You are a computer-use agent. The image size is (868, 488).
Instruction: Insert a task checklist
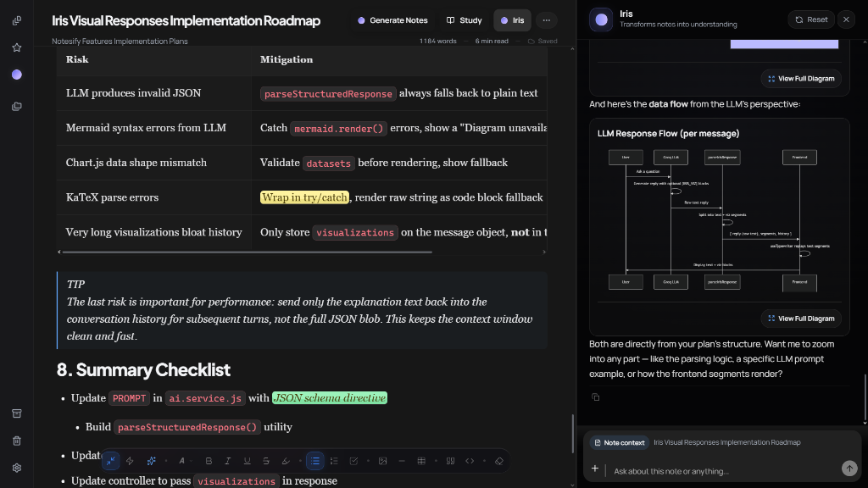pyautogui.click(x=353, y=461)
